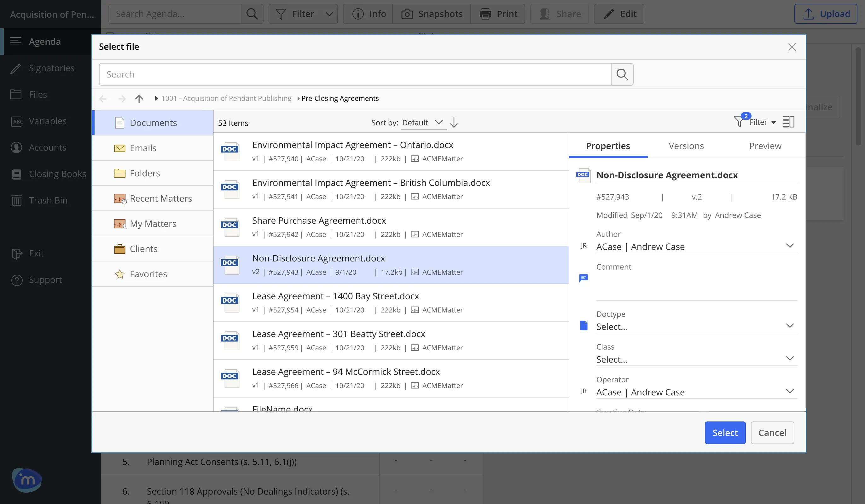Click the Favorites star icon

119,274
